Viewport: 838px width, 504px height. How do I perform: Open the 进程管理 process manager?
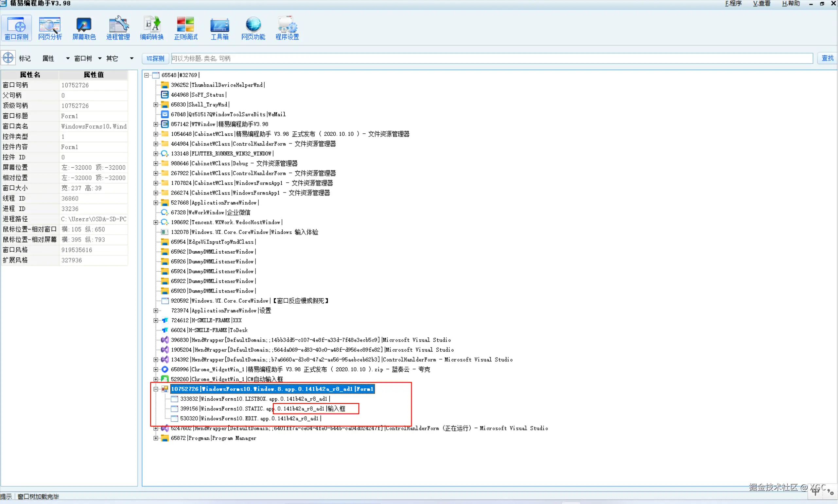(x=118, y=28)
